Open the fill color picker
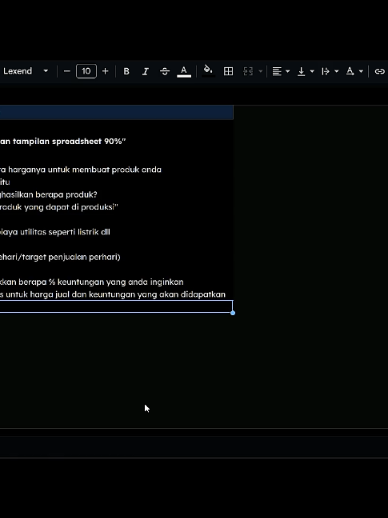388x518 pixels. 208,71
